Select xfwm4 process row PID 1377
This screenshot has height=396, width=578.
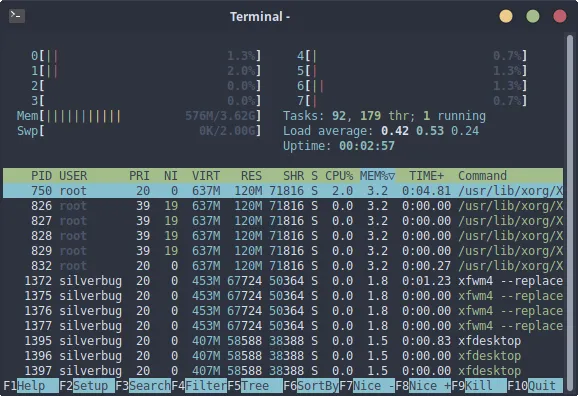coord(283,326)
